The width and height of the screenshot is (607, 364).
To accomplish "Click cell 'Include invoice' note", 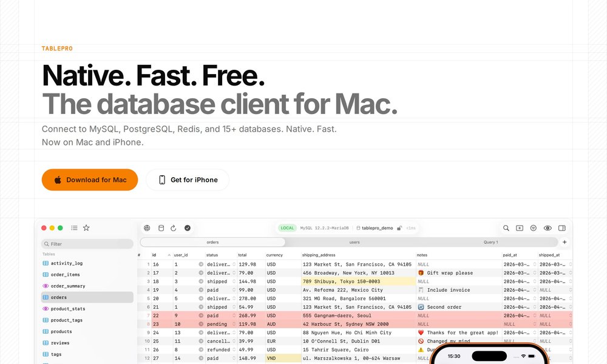I will [x=459, y=290].
